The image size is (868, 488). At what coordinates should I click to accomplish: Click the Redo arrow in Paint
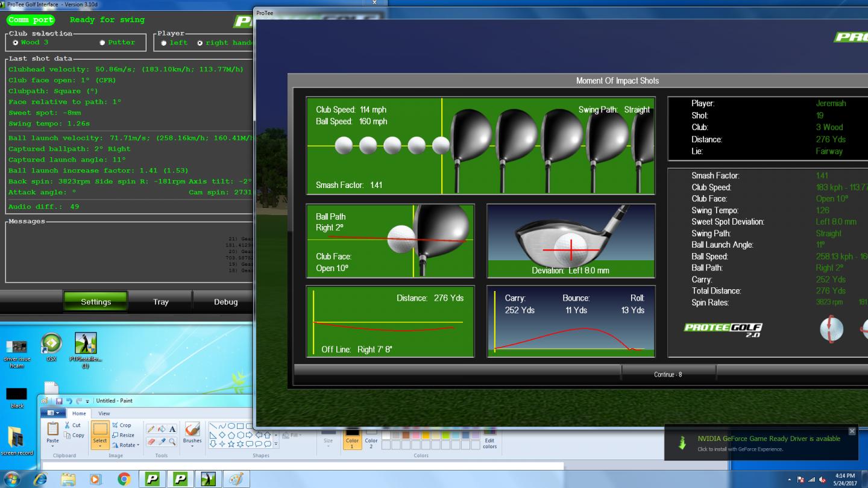coord(79,401)
